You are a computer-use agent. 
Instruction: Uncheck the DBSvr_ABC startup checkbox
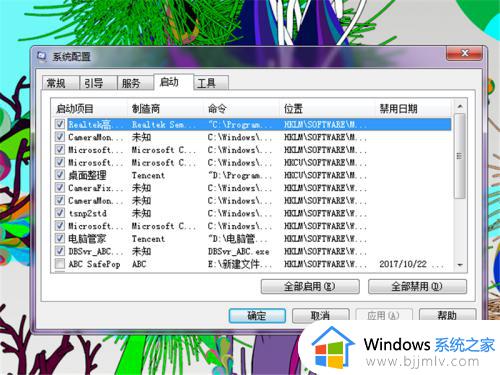60,251
